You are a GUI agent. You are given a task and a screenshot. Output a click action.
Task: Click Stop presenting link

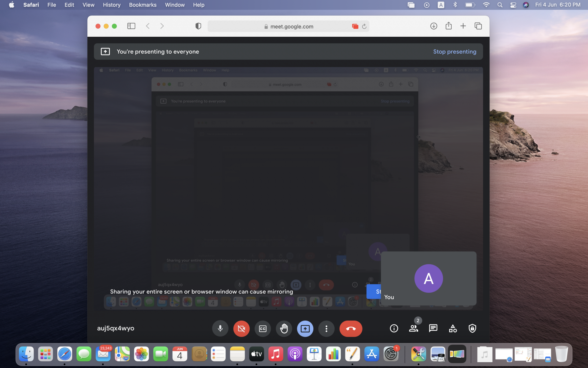click(455, 52)
